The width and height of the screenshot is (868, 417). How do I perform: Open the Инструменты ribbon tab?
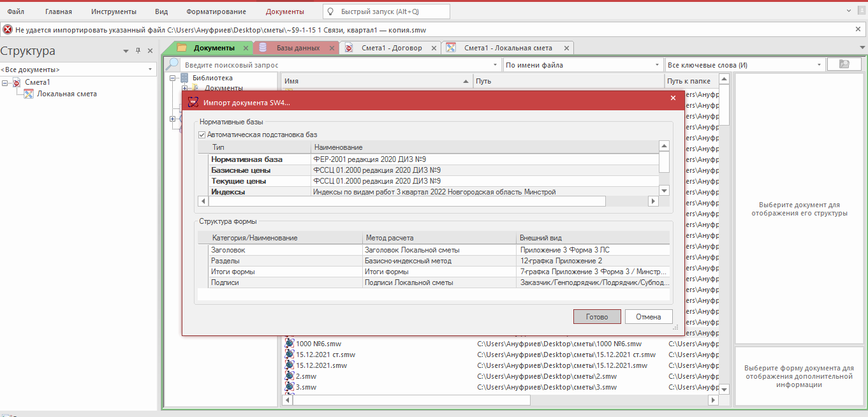click(x=114, y=11)
